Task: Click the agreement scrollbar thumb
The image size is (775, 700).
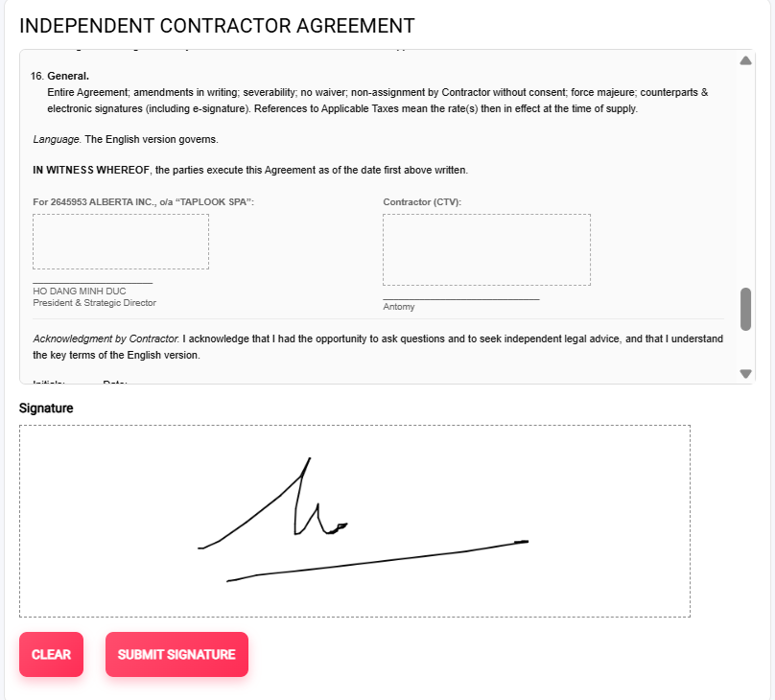Action: pos(745,309)
